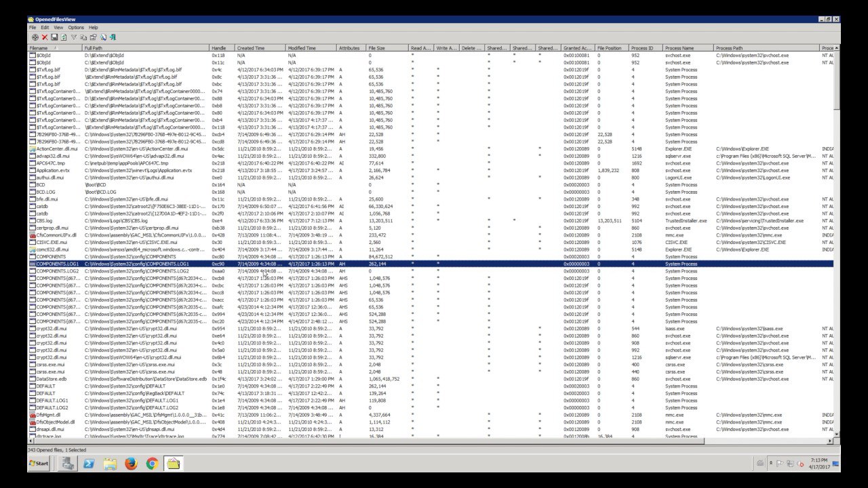Select the COMPONENTS.LOG2 row
This screenshot has width=868, height=488.
[431, 271]
